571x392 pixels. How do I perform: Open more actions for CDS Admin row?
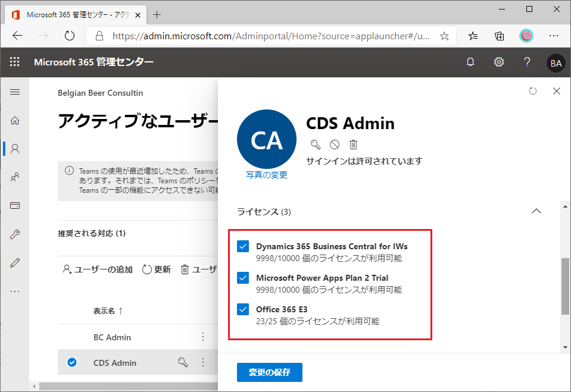pyautogui.click(x=203, y=362)
